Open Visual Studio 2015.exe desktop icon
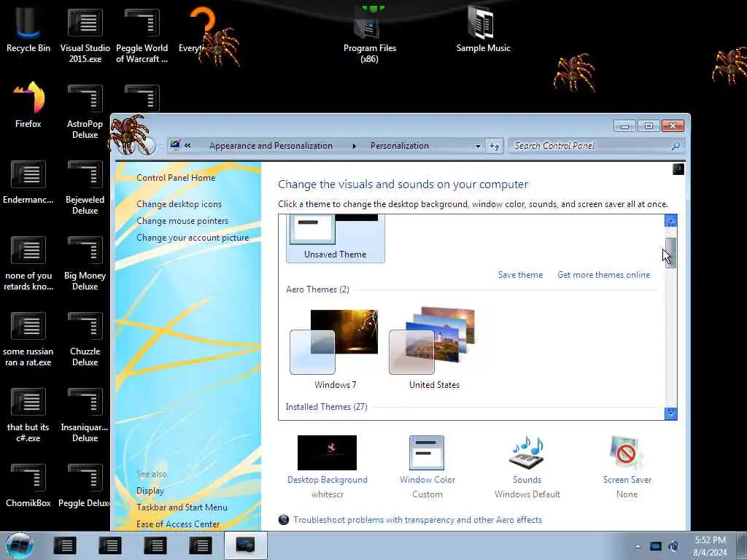The height and width of the screenshot is (560, 747). point(85,35)
